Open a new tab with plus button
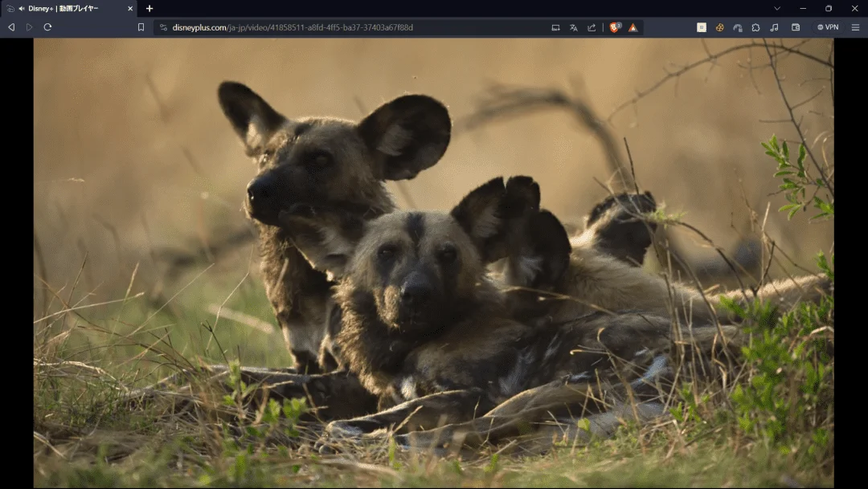868x489 pixels. [149, 9]
